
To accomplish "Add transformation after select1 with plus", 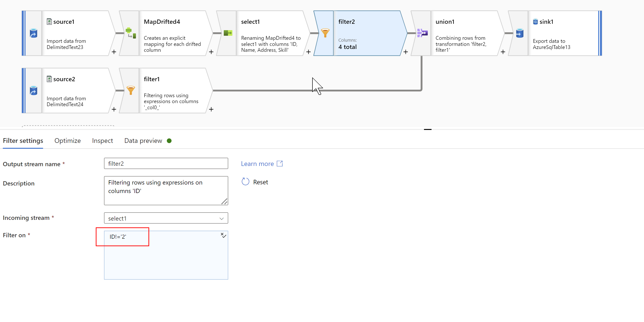I will [x=308, y=52].
